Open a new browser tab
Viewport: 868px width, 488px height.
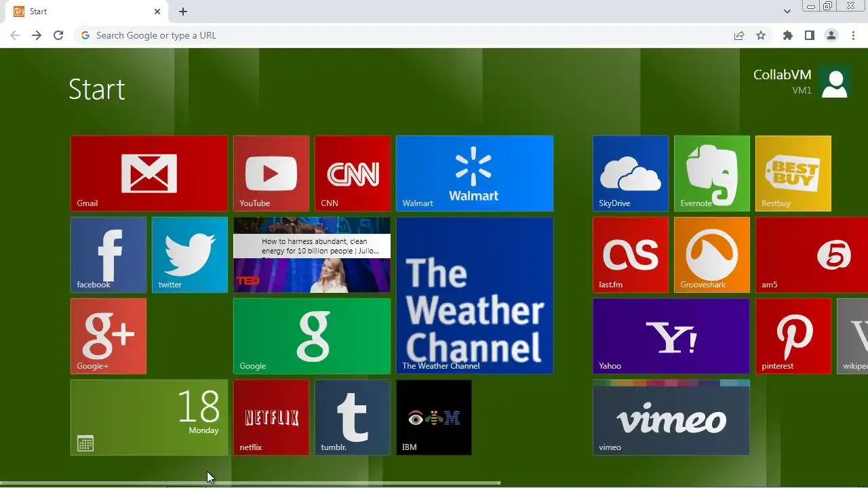point(183,12)
